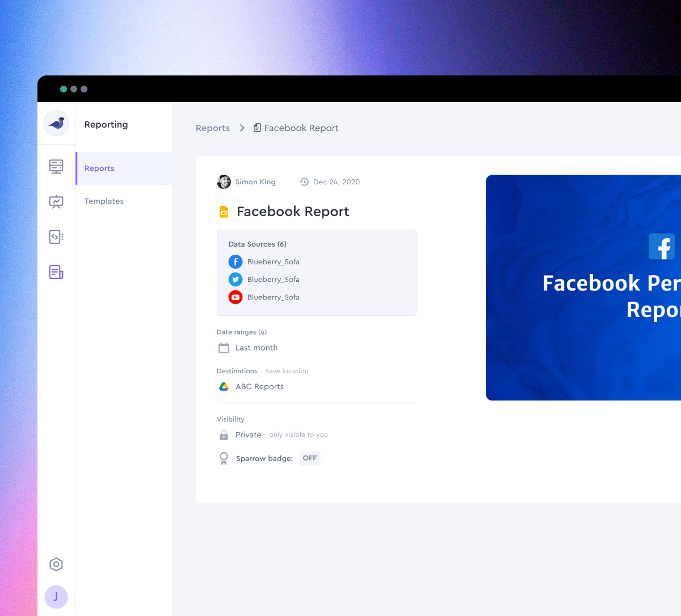Toggle the Sparrow badge OFF switch
The width and height of the screenshot is (681, 616).
pos(310,458)
